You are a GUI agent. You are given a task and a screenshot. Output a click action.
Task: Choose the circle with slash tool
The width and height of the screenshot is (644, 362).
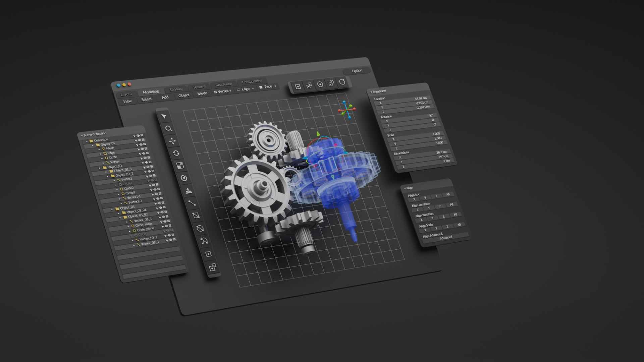tap(200, 228)
